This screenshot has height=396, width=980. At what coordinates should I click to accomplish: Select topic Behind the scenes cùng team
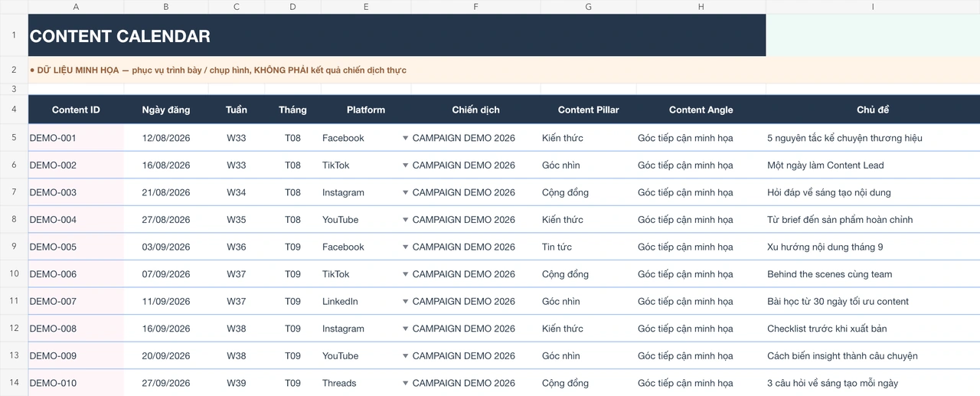pyautogui.click(x=873, y=274)
